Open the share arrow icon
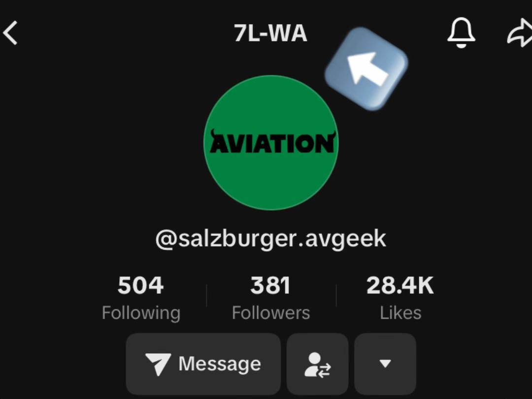532x399 pixels. click(x=520, y=33)
